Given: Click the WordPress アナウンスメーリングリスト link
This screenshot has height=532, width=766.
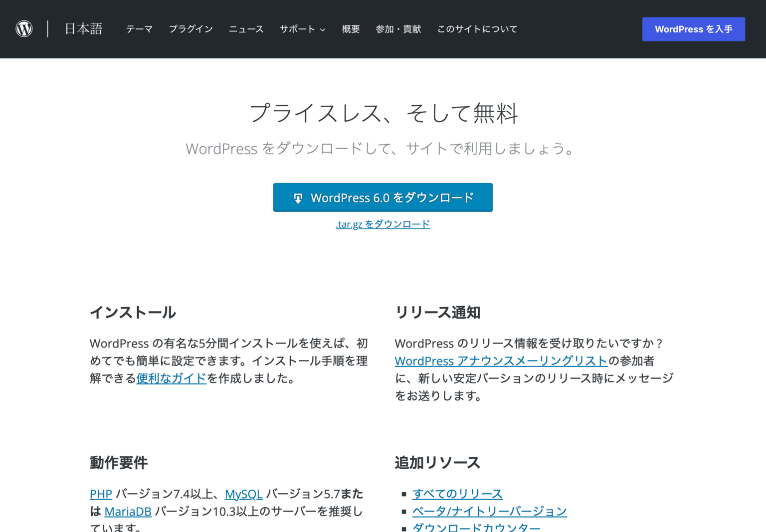Looking at the screenshot, I should [x=501, y=360].
